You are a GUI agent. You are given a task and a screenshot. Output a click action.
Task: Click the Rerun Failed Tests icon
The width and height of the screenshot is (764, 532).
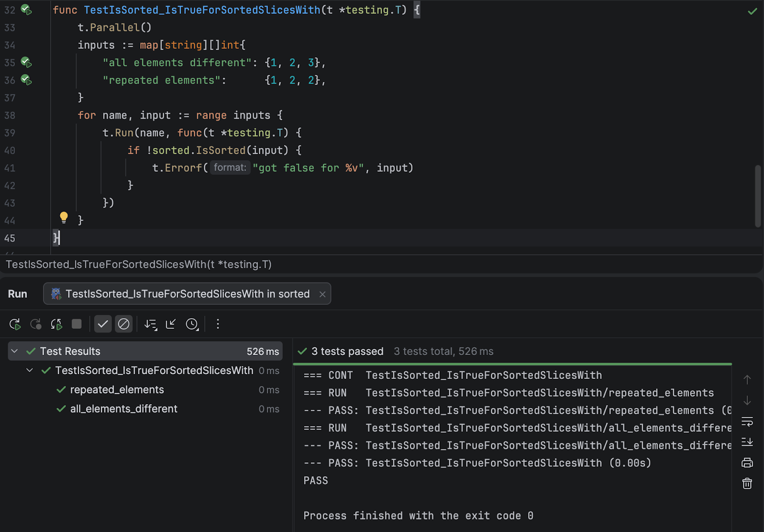tap(36, 324)
